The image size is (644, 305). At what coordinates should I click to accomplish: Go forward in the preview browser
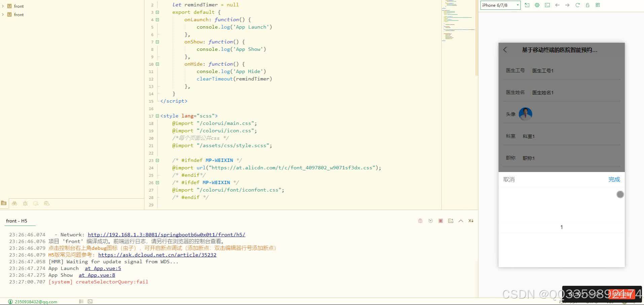point(568,5)
